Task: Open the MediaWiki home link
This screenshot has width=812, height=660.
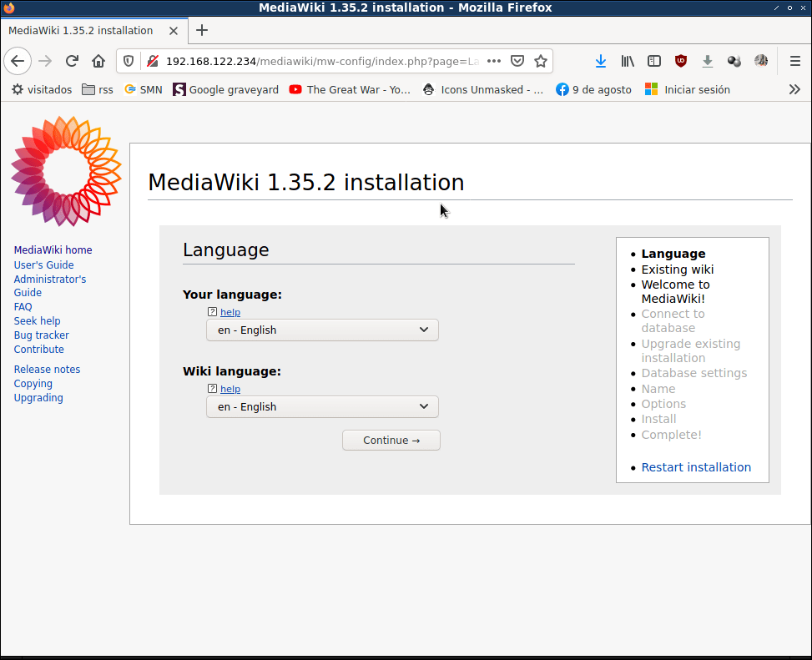Action: pyautogui.click(x=53, y=250)
